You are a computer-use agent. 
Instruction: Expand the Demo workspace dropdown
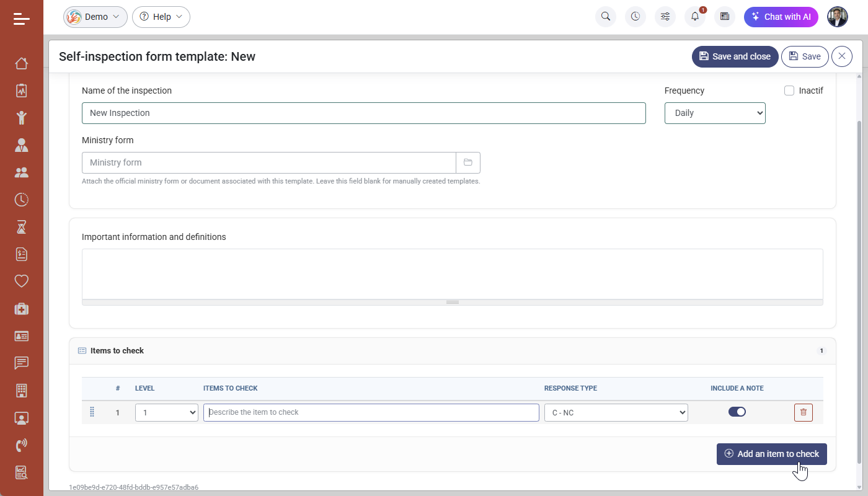pyautogui.click(x=95, y=17)
